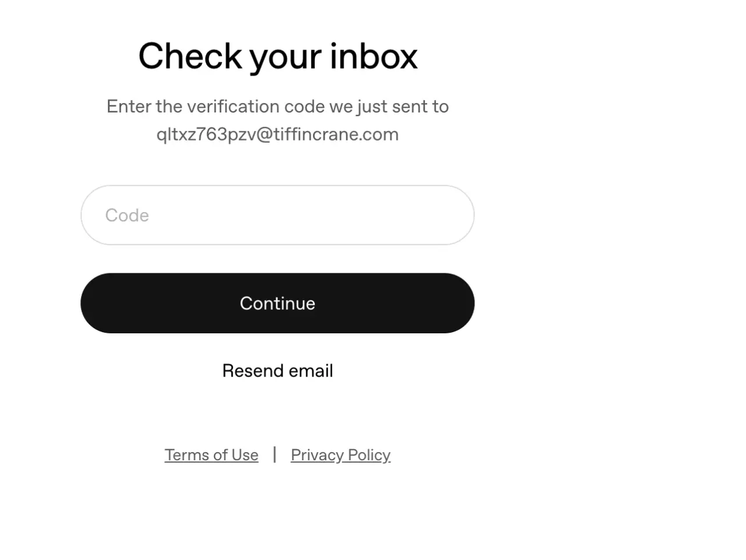Viewport: 746px width, 560px height.
Task: View the Terms of Use page
Action: pyautogui.click(x=212, y=455)
